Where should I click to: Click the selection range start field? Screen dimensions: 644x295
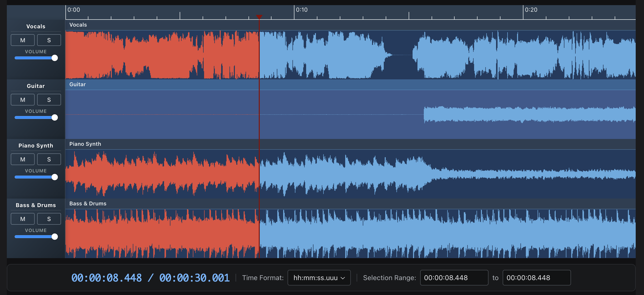pos(454,278)
